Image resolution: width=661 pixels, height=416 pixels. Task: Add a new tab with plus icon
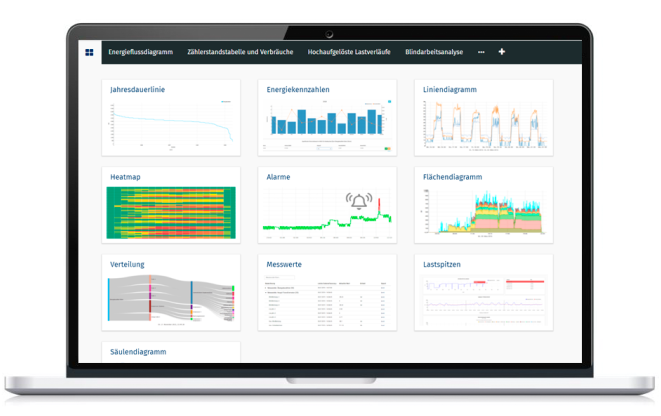(x=502, y=52)
